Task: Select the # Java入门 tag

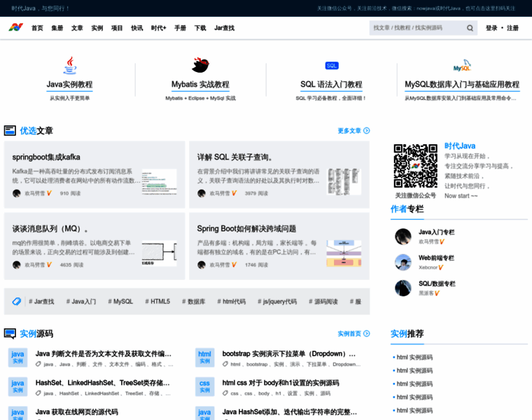Action: [x=81, y=301]
